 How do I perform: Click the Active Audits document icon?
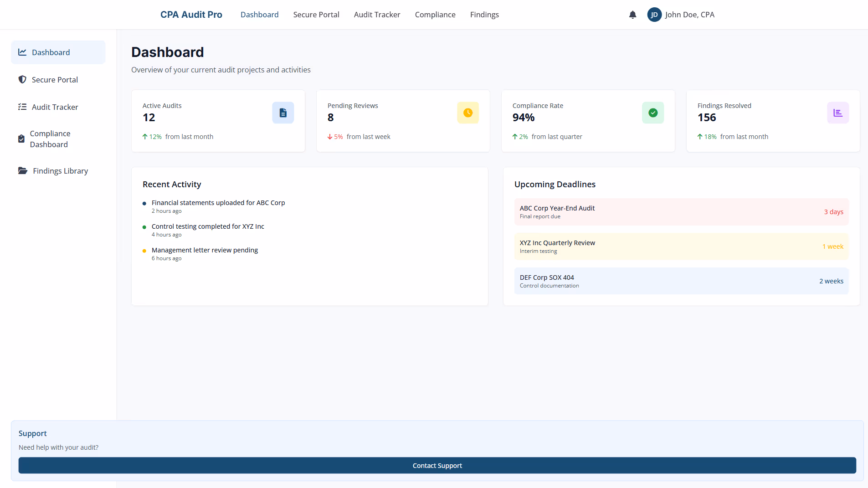pos(283,113)
